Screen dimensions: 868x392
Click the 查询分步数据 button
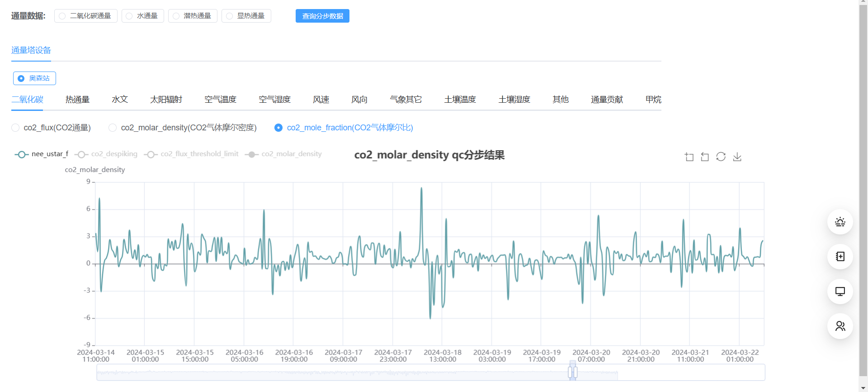pos(322,16)
